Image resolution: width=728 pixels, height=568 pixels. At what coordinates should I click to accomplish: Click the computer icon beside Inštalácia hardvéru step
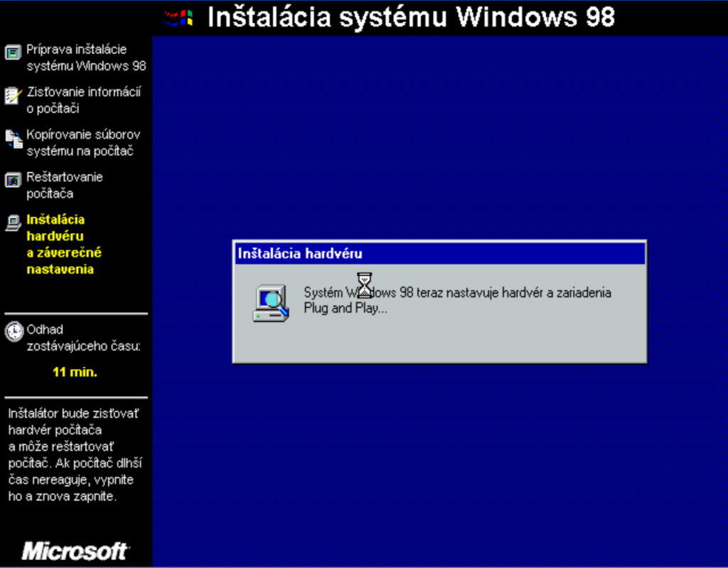click(x=13, y=223)
